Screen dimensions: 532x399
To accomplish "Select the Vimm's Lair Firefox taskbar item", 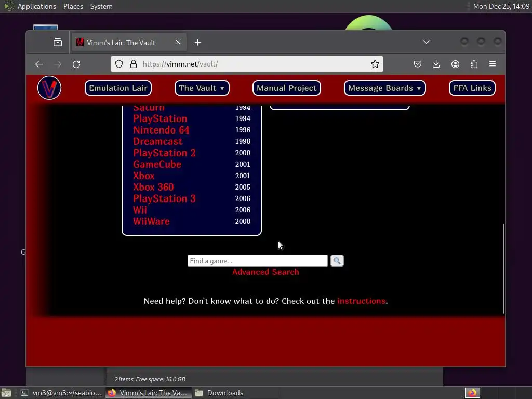I will pyautogui.click(x=149, y=393).
